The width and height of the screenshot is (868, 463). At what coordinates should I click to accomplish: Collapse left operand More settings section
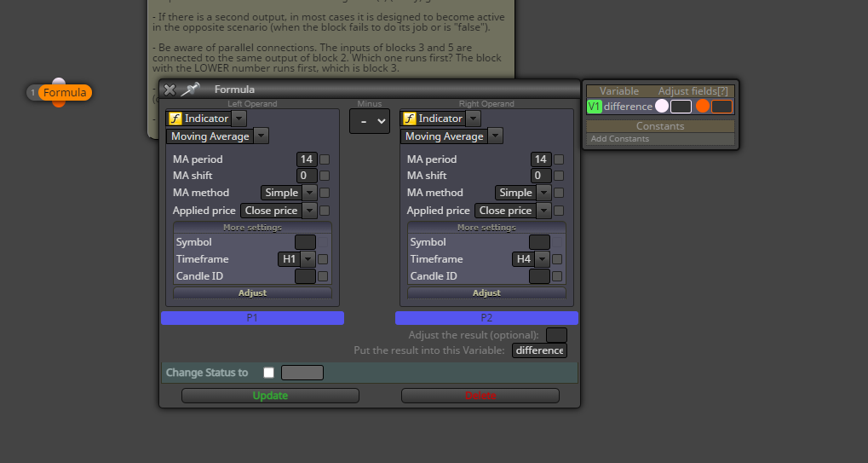click(x=252, y=228)
